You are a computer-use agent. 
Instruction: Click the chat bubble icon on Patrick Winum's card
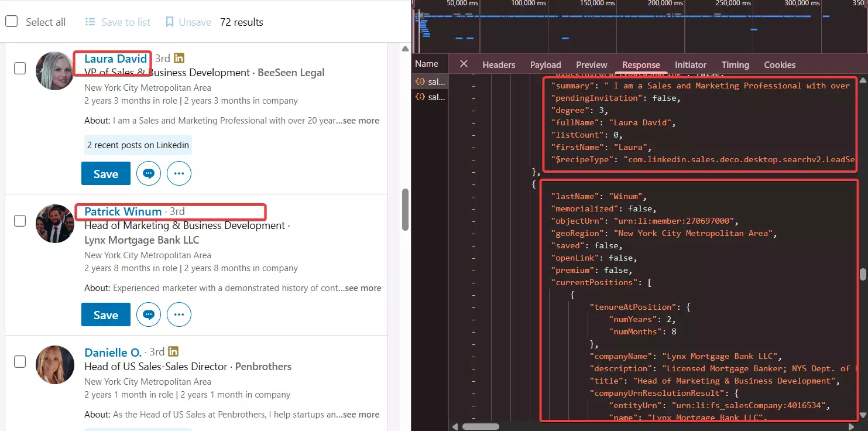click(x=148, y=314)
